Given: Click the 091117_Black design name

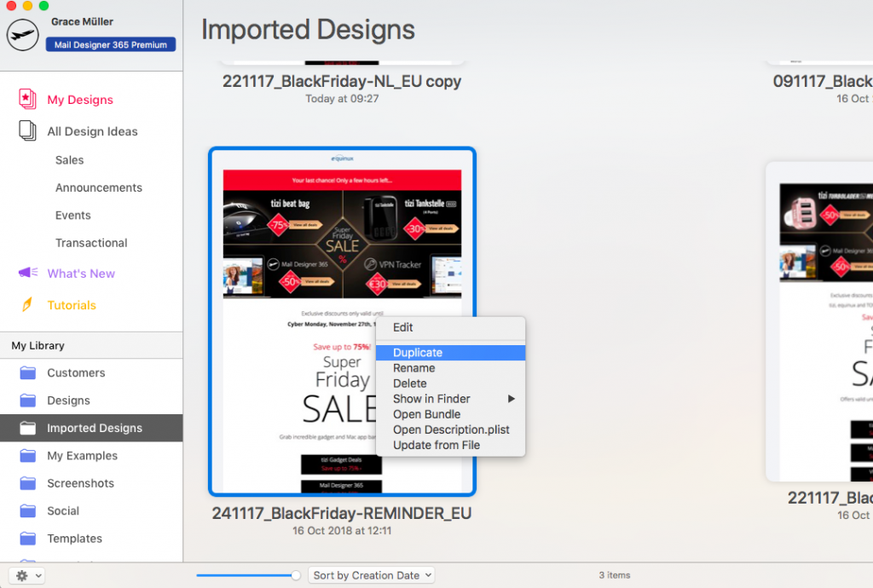Looking at the screenshot, I should click(823, 81).
